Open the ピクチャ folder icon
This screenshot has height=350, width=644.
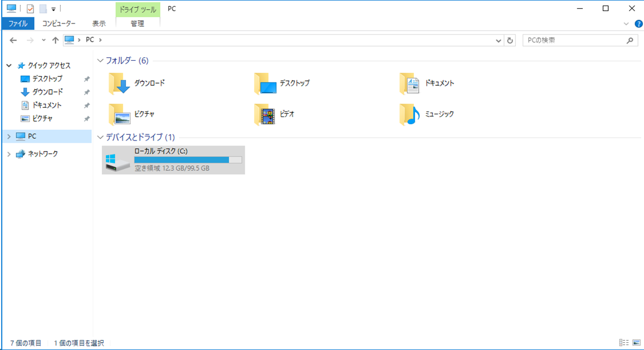(119, 114)
